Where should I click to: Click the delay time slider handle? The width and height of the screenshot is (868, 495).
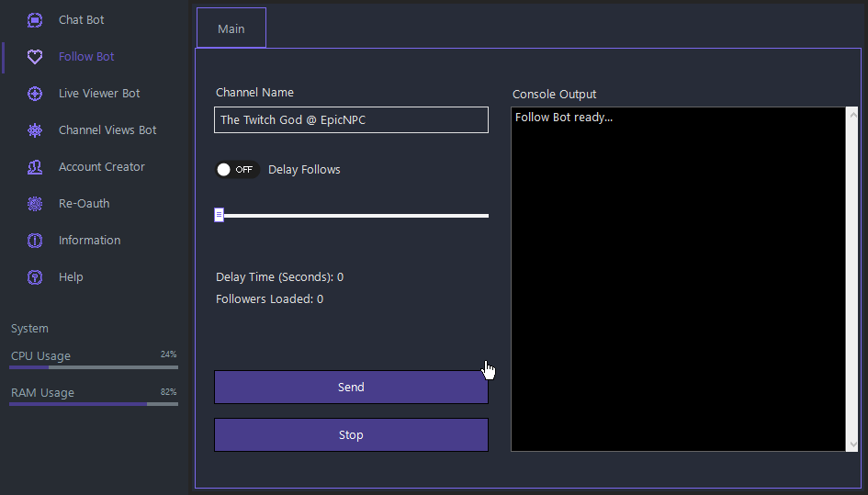click(x=220, y=216)
